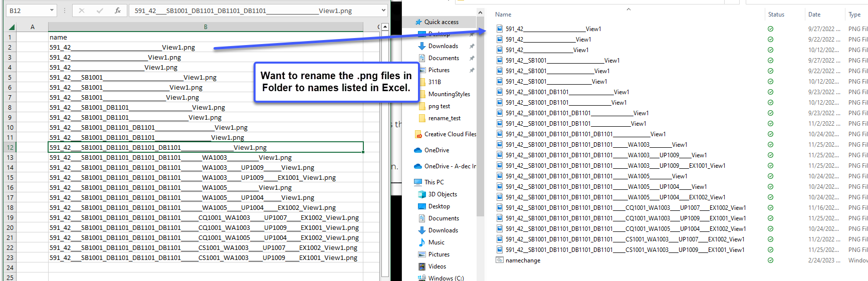Open 3D Objects under This PC

click(443, 194)
